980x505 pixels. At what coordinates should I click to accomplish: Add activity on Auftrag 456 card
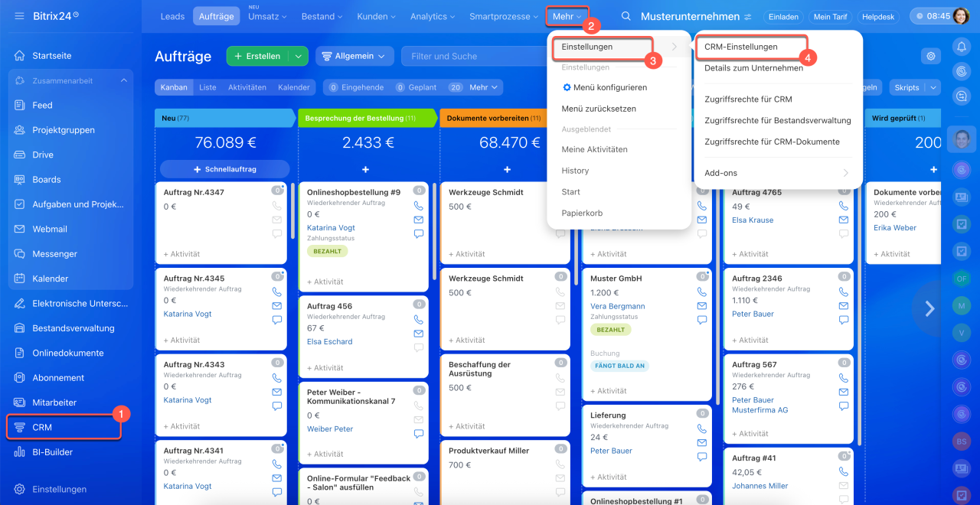pyautogui.click(x=325, y=368)
